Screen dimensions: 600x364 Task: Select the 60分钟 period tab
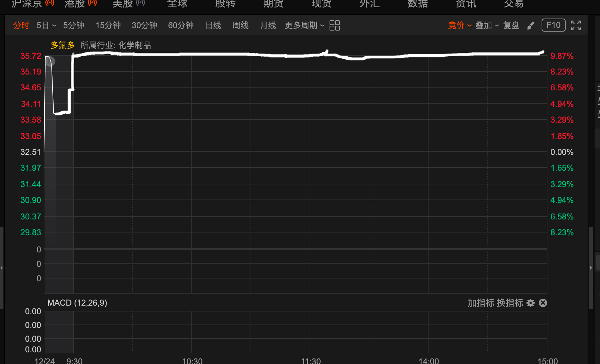[181, 25]
